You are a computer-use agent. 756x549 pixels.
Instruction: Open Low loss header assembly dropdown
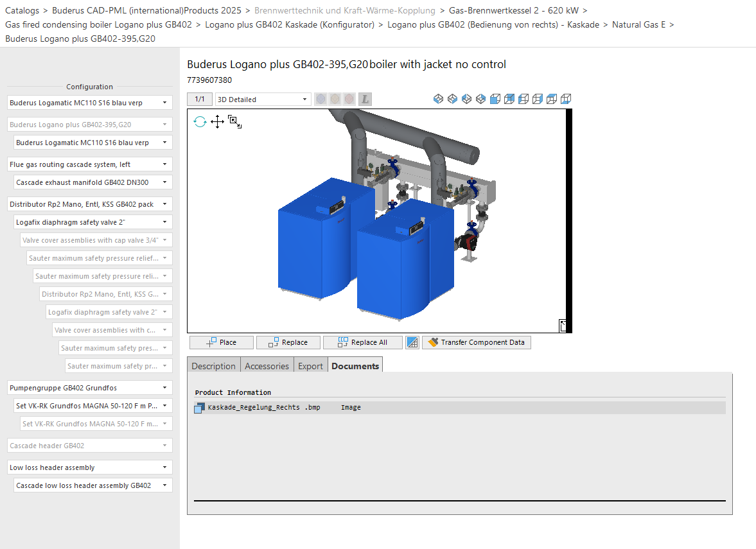click(x=90, y=467)
